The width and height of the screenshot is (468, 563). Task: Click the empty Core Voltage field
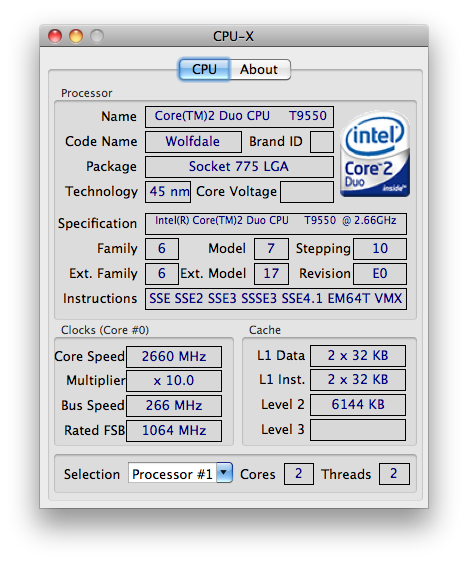click(307, 192)
